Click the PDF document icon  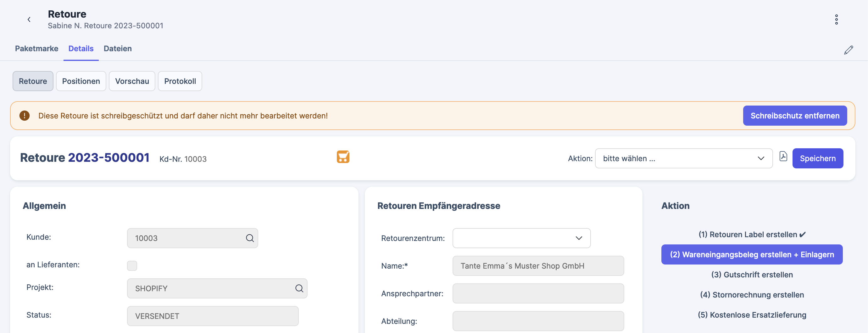click(783, 156)
